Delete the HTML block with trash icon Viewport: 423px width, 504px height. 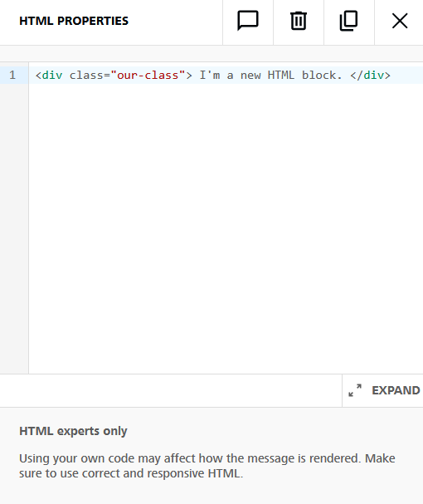tap(299, 21)
